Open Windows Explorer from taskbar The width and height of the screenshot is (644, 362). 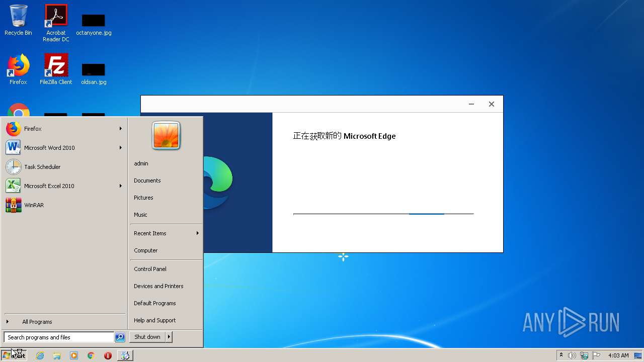pyautogui.click(x=57, y=355)
